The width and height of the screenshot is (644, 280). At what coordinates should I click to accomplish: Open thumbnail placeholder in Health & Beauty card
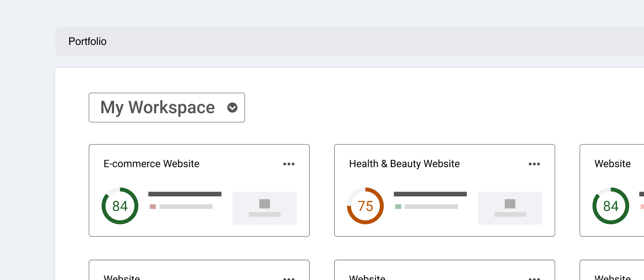510,208
